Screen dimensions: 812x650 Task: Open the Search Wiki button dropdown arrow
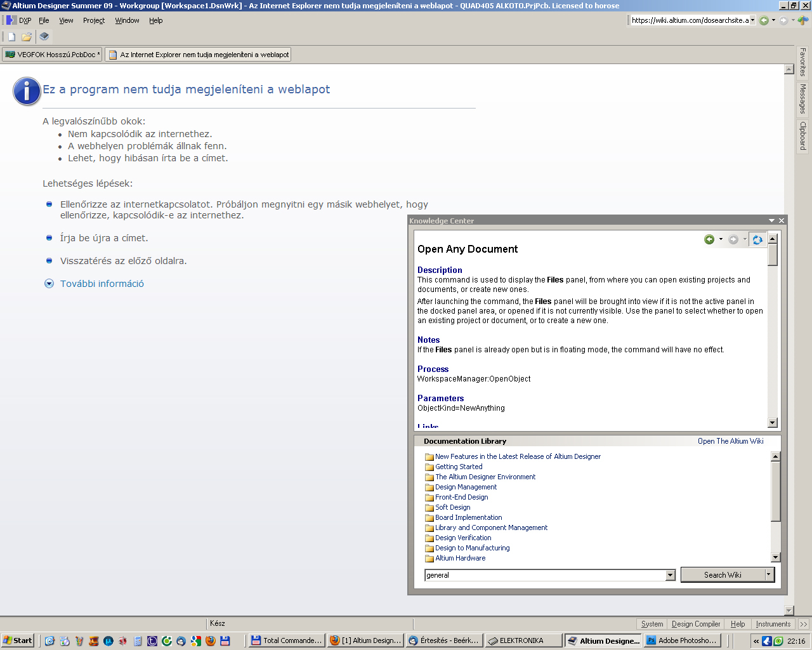[769, 575]
